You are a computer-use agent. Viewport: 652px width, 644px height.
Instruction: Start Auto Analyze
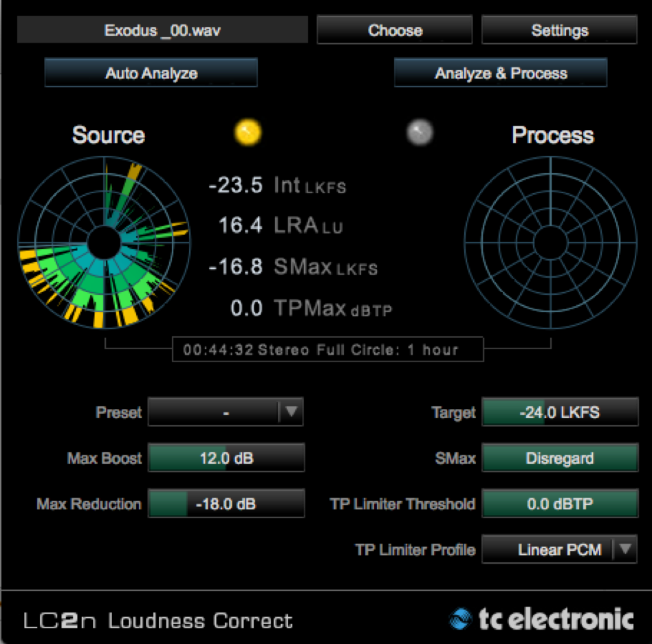151,73
